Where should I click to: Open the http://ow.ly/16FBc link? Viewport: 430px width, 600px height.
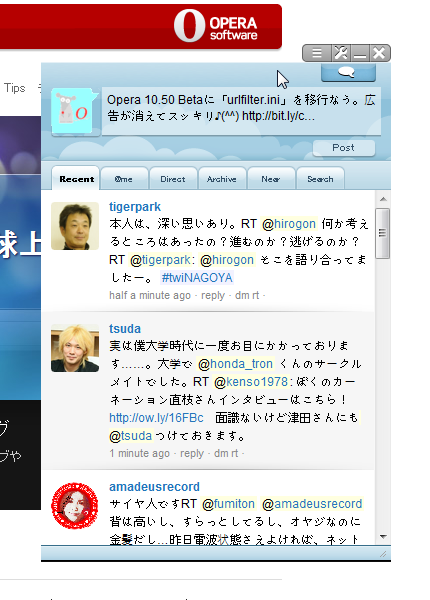(156, 417)
